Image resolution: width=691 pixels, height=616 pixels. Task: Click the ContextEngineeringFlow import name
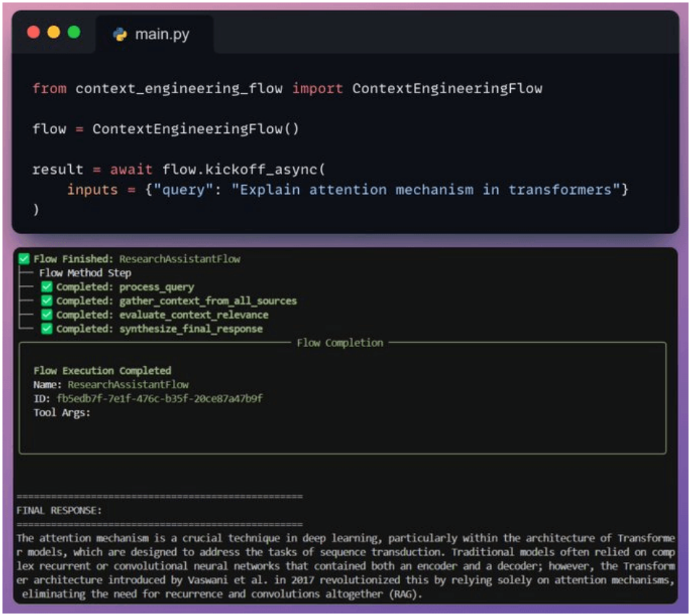pos(447,89)
